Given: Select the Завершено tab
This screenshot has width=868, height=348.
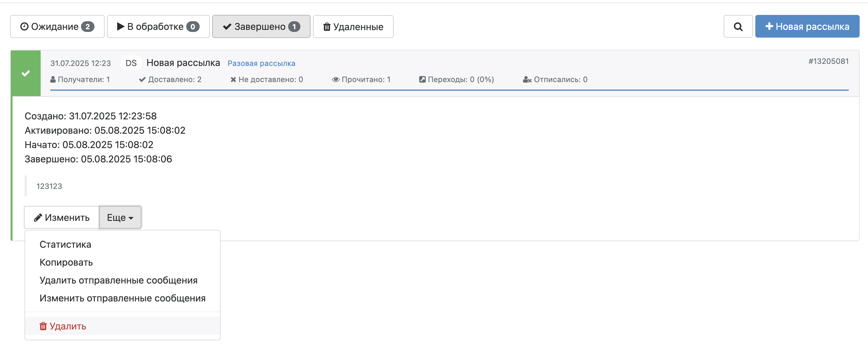Looking at the screenshot, I should coord(261,27).
